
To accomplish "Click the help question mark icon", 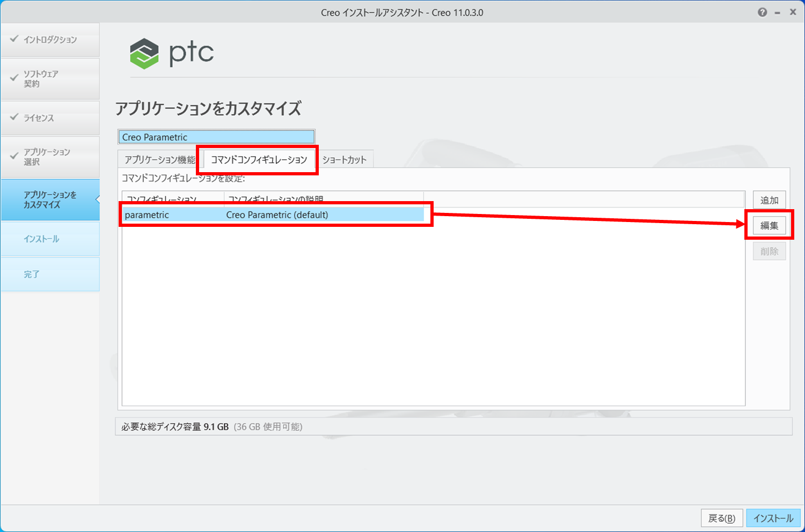I will [762, 12].
